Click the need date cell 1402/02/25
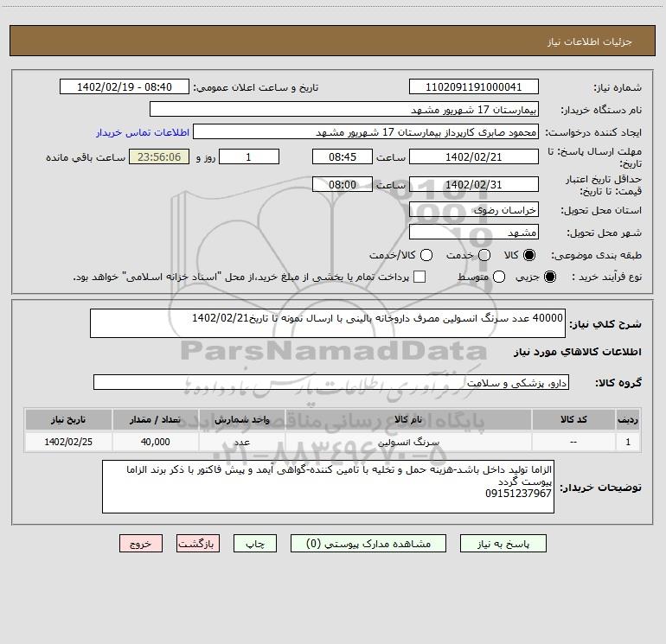 [x=68, y=442]
